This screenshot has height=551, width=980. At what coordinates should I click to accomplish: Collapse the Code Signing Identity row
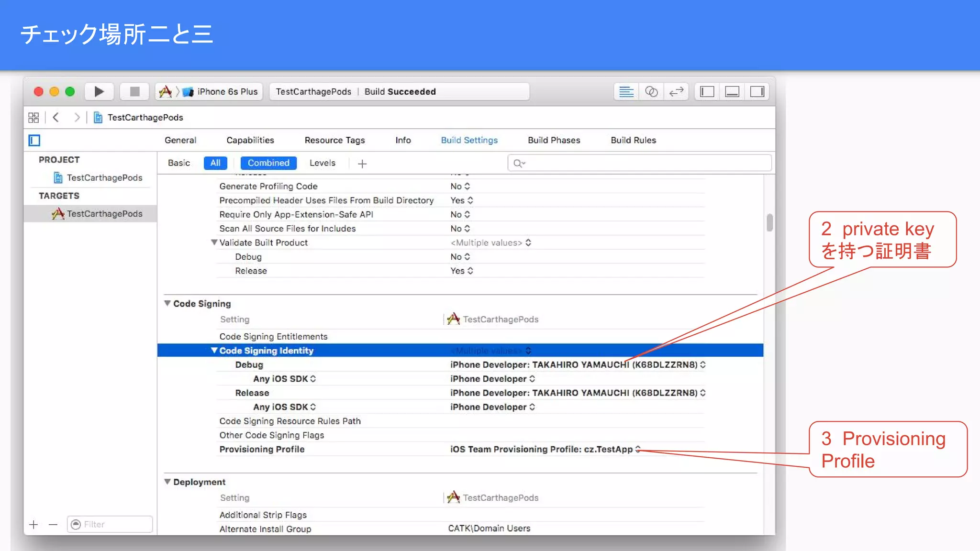pos(214,351)
